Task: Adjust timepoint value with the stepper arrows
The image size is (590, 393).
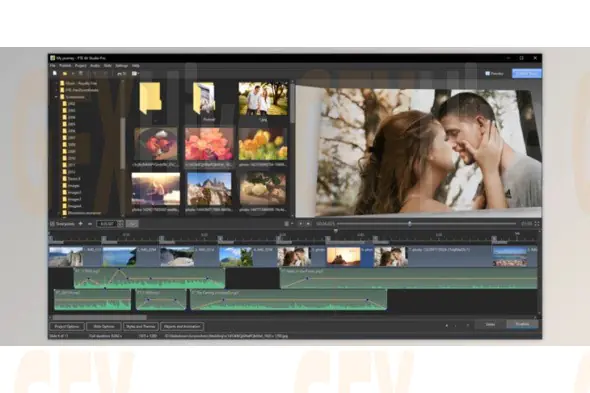Action: pyautogui.click(x=120, y=224)
